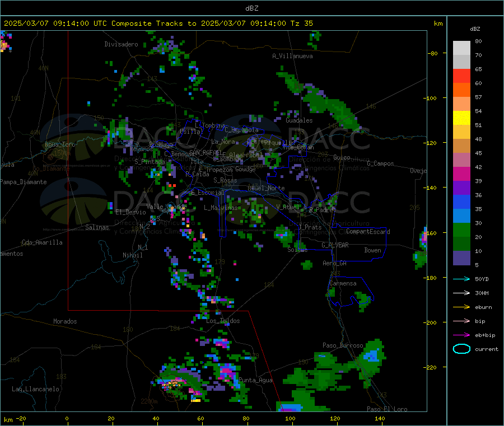The width and height of the screenshot is (504, 426).
Task: Click the cyan 50YD arrow in legend
Action: coord(461,279)
